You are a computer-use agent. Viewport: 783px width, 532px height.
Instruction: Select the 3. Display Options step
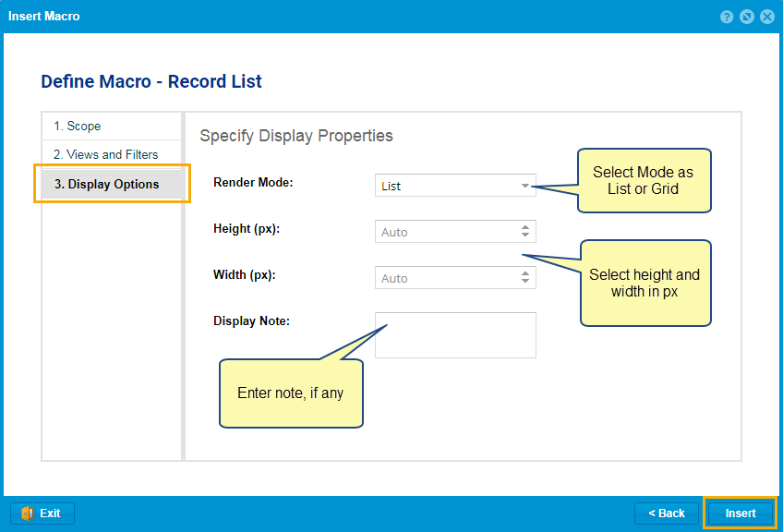coord(112,184)
